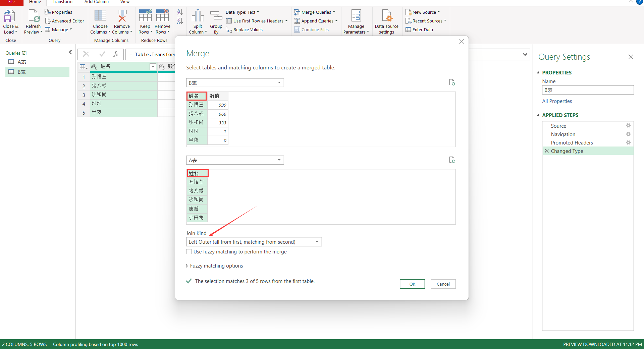
Task: Collapse the APPLIED STEPS section
Action: coord(538,115)
